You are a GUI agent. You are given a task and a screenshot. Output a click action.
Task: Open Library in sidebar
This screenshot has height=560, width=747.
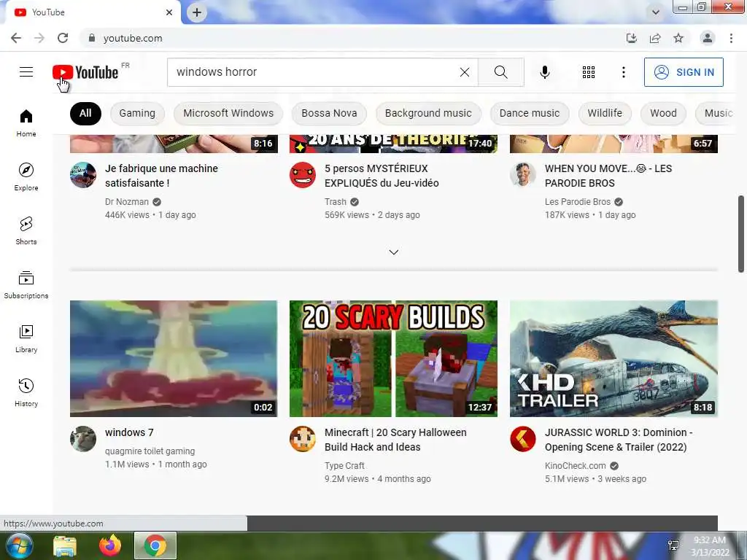tap(26, 338)
